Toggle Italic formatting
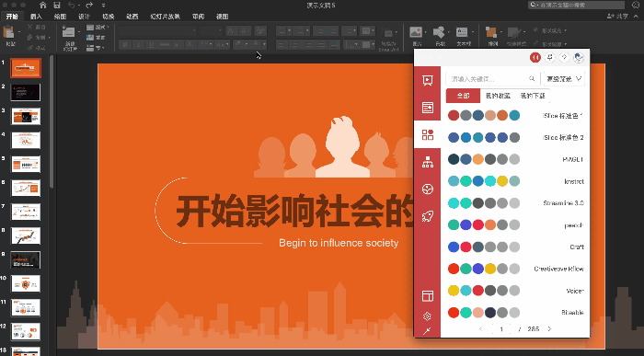 pos(138,44)
